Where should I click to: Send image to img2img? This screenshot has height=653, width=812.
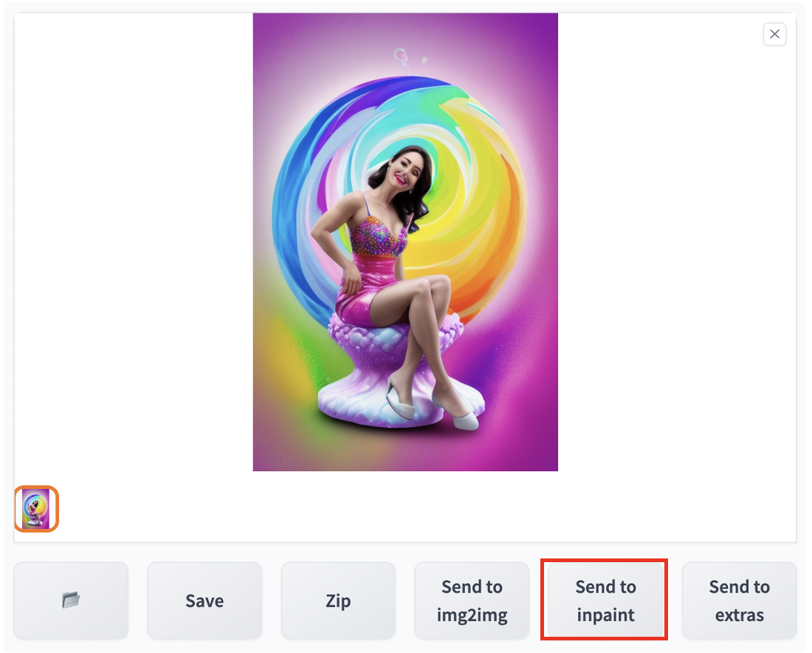[x=472, y=600]
